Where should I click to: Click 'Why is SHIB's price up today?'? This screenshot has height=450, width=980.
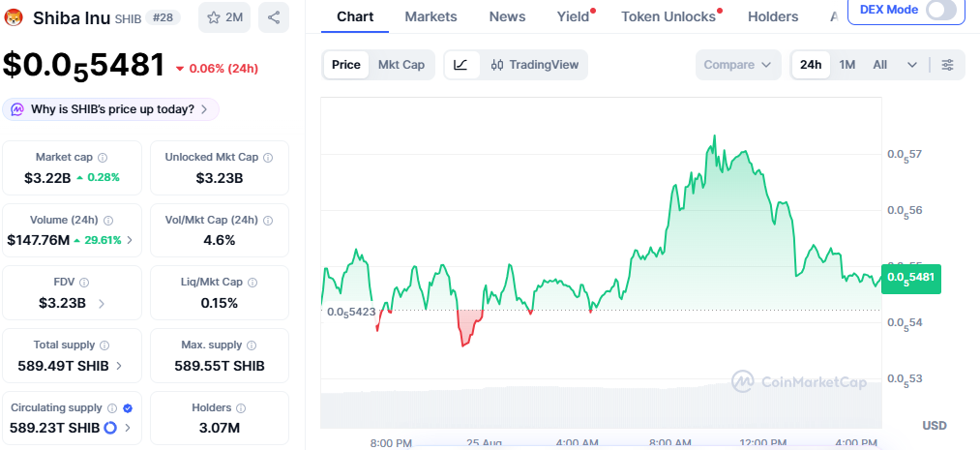[110, 109]
